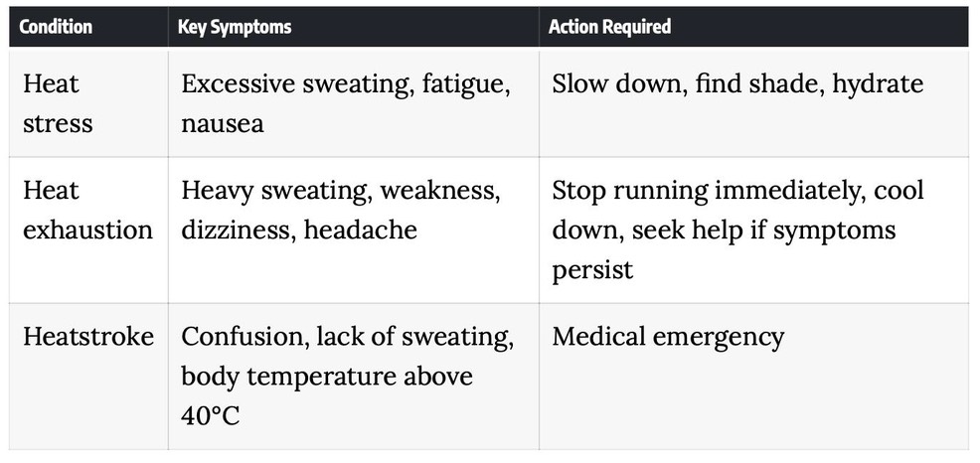Click the text seek help if symptoms
The image size is (980, 463).
click(763, 231)
